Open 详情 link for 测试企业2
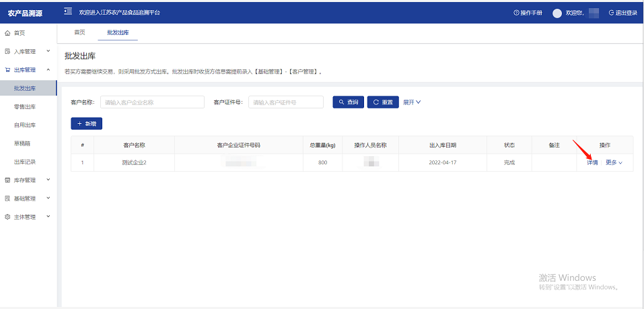The height and width of the screenshot is (309, 644). (x=592, y=162)
